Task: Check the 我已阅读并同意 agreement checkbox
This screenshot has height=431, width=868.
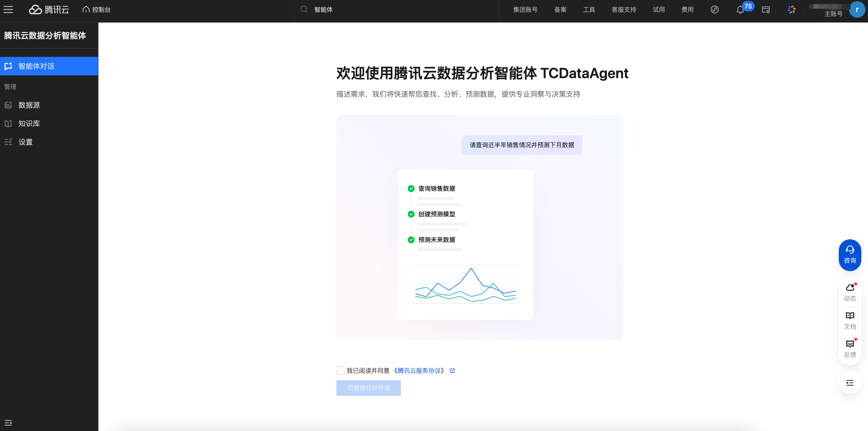Action: click(x=340, y=370)
